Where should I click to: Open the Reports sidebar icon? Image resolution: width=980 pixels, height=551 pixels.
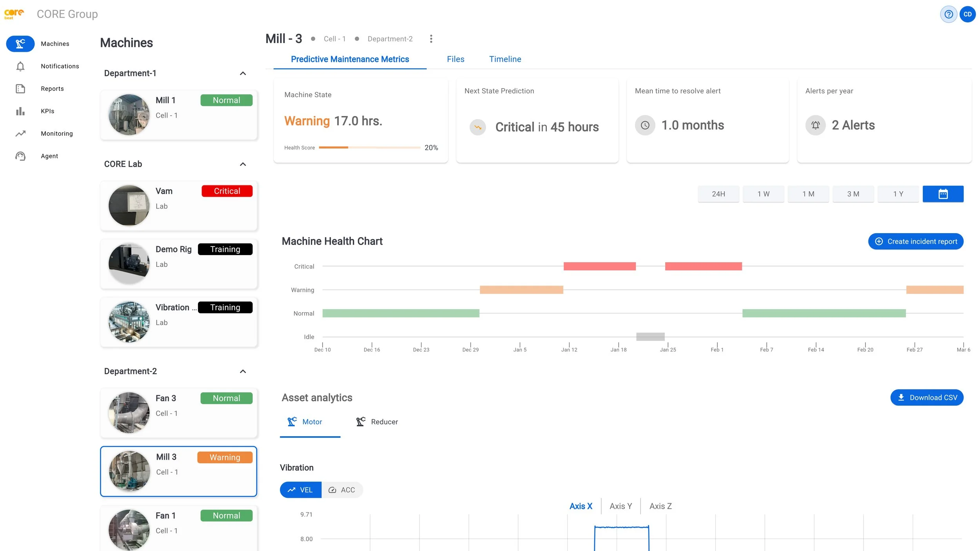pyautogui.click(x=20, y=89)
